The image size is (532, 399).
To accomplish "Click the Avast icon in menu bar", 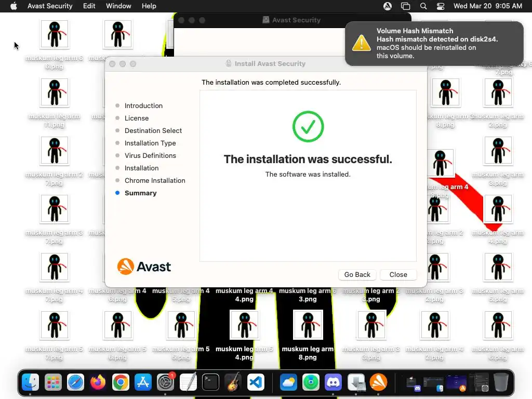I will click(x=388, y=6).
